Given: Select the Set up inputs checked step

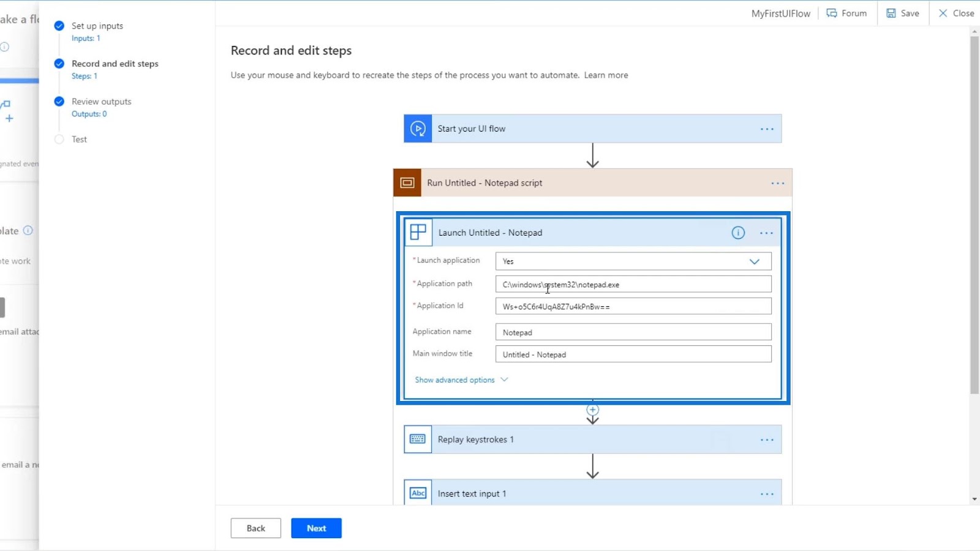Looking at the screenshot, I should [x=59, y=26].
